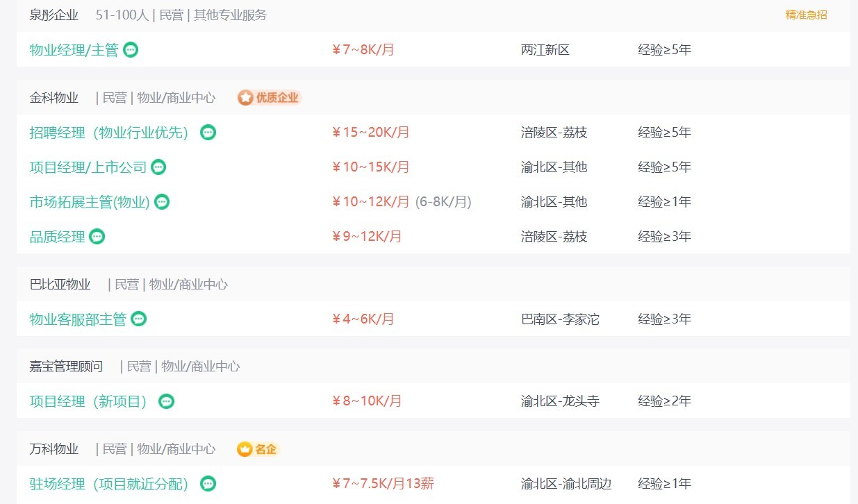Click the 优质企业 badge next to 金科物业

270,98
